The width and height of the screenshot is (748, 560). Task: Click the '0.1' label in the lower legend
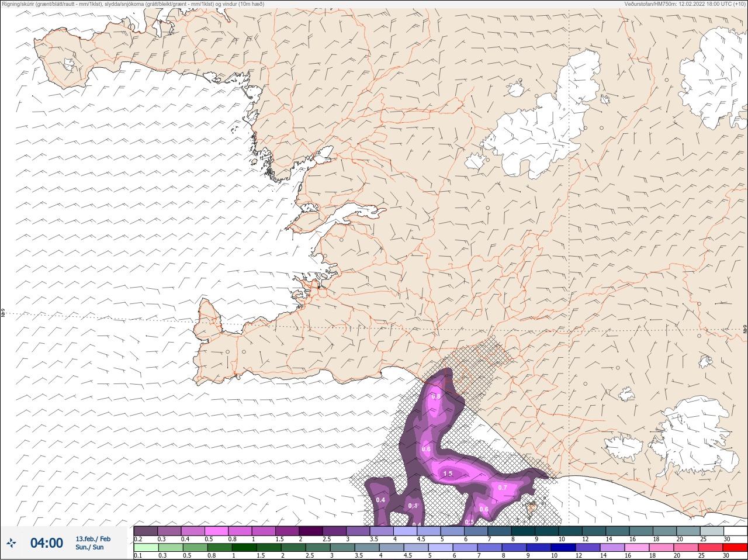point(138,556)
